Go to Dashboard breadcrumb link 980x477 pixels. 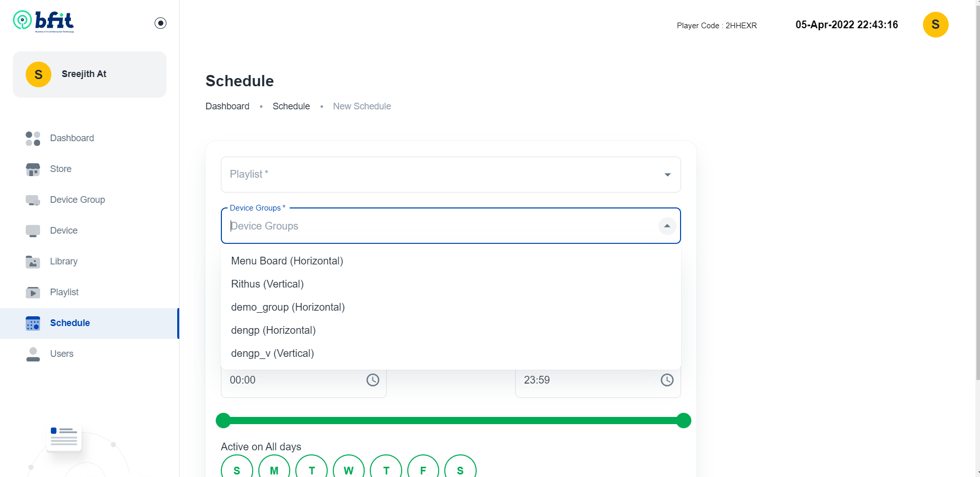click(227, 106)
